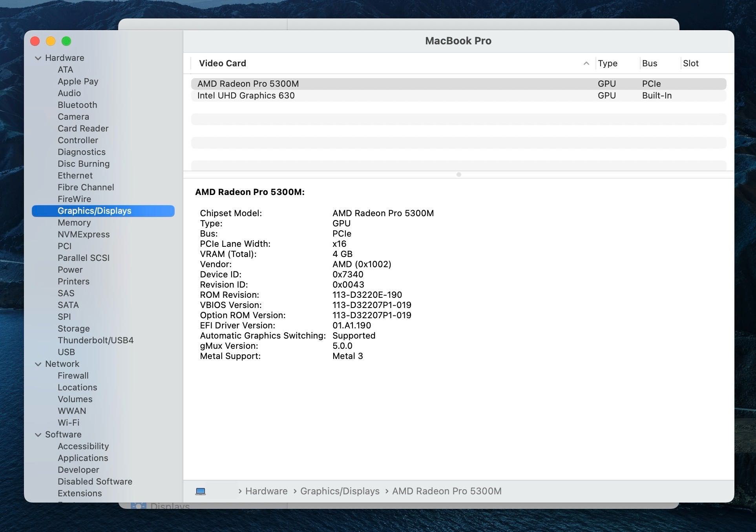Select Audio in the sidebar
Screen dimensions: 756x532
click(69, 93)
